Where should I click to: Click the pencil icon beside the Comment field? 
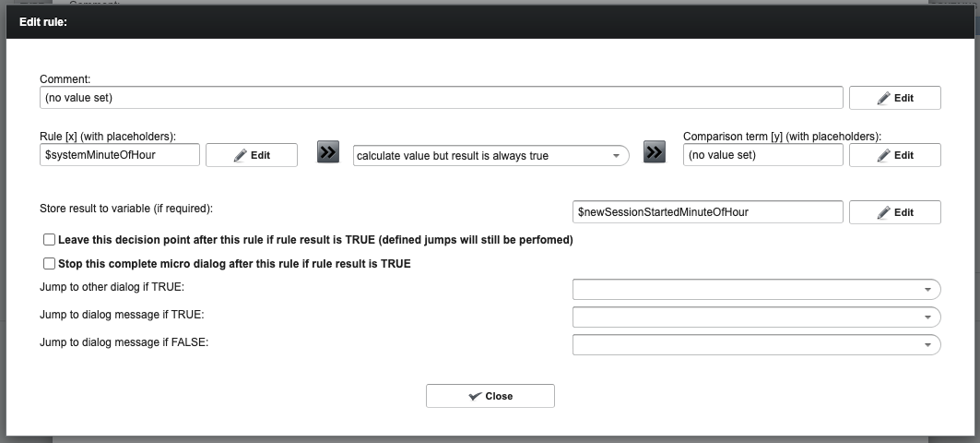point(883,98)
